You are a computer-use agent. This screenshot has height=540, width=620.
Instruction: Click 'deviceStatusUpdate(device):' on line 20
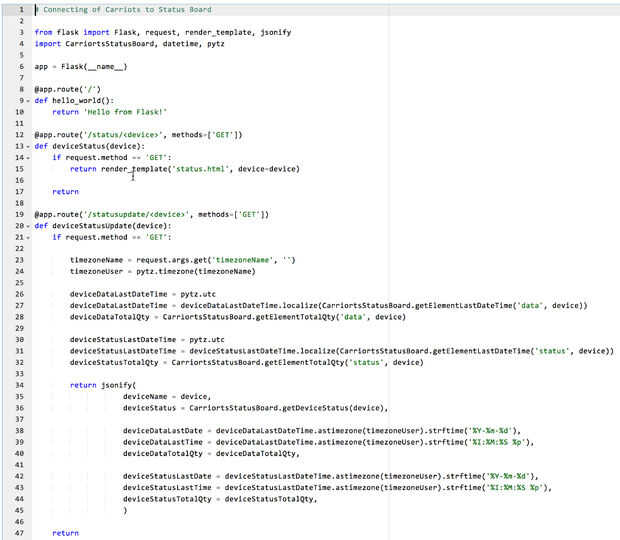[x=112, y=226]
